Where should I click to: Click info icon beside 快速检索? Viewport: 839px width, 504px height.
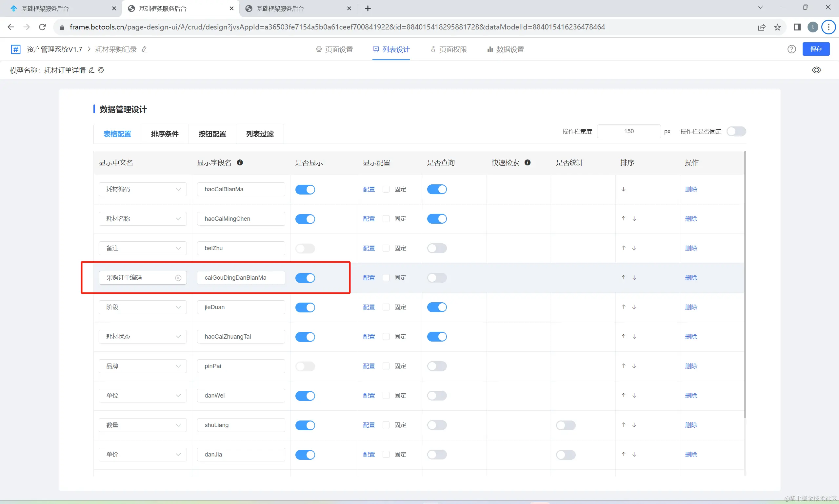[527, 163]
